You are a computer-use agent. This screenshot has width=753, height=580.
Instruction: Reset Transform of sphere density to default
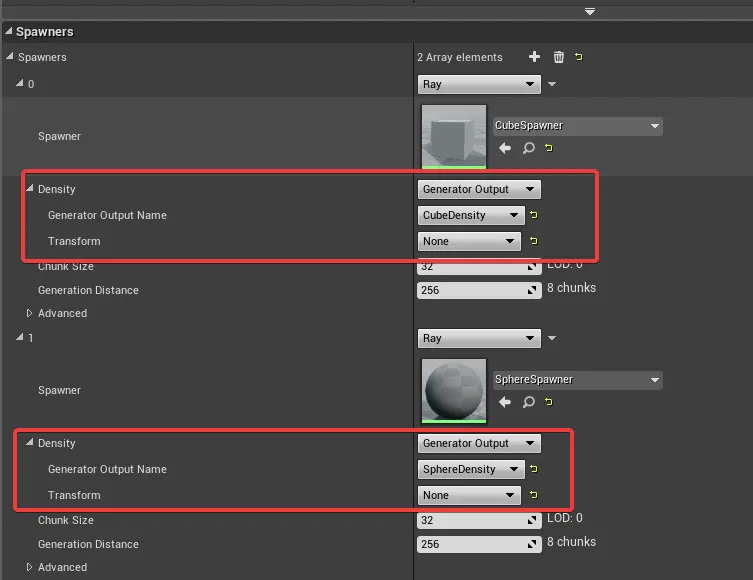tap(534, 495)
